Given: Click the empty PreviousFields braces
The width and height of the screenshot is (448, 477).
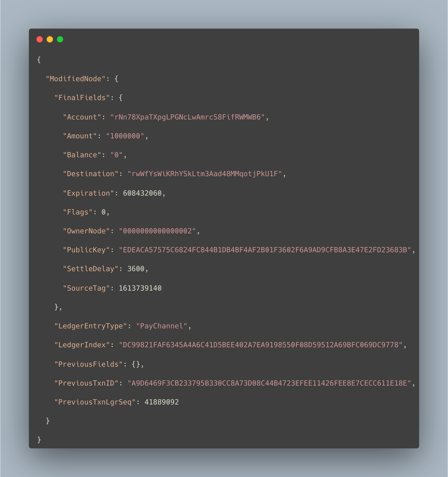Looking at the screenshot, I should (x=136, y=364).
